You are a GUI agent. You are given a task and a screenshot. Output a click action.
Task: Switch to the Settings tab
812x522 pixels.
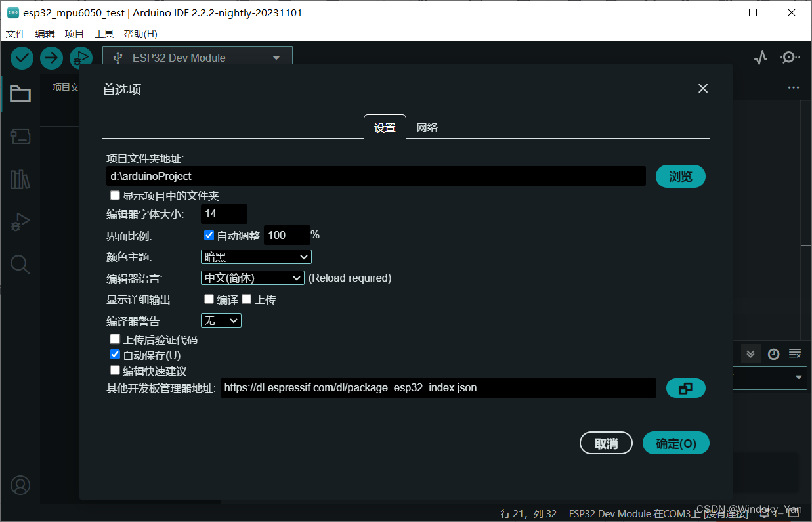[x=385, y=127]
